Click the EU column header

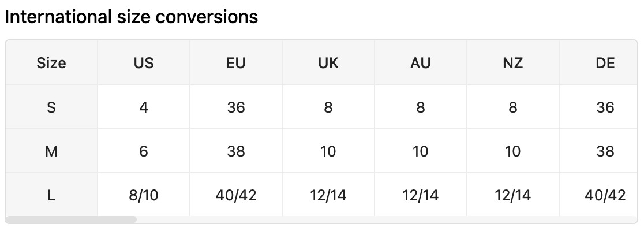point(236,63)
